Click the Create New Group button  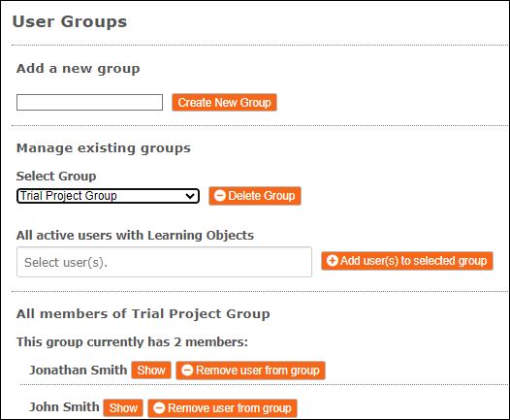coord(224,103)
